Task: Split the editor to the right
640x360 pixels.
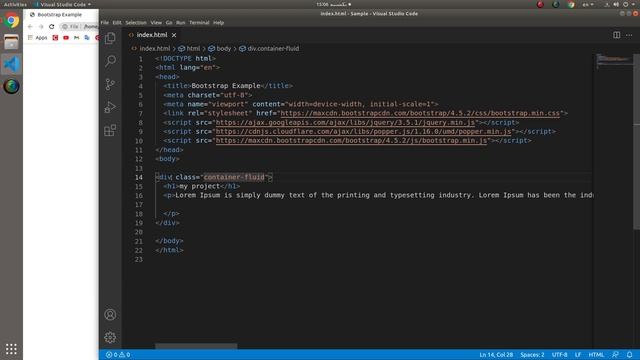Action: click(x=616, y=35)
